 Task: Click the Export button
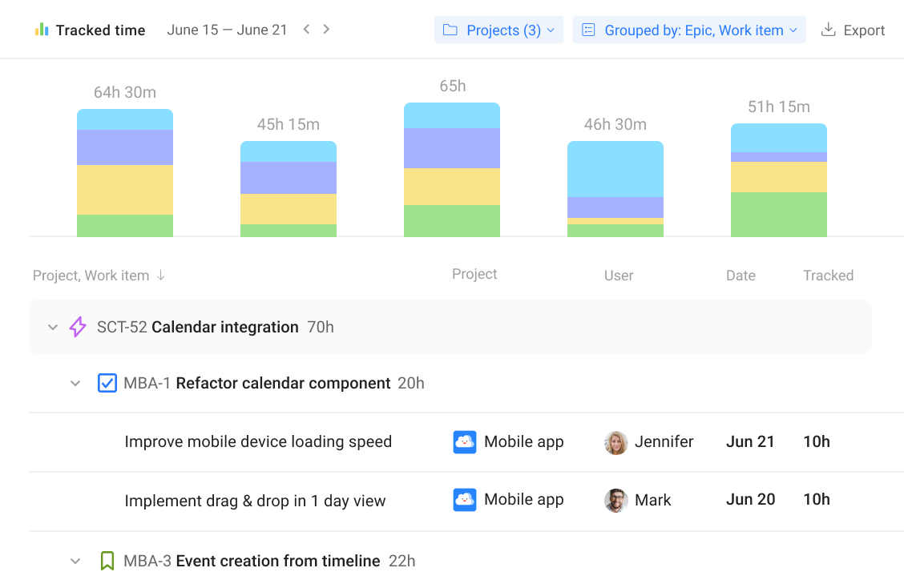[x=854, y=30]
